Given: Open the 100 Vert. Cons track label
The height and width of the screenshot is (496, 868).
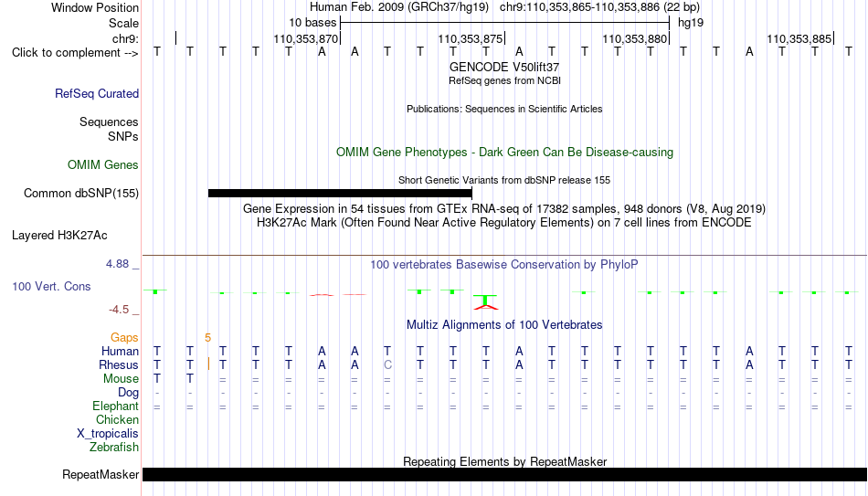Looking at the screenshot, I should point(51,286).
